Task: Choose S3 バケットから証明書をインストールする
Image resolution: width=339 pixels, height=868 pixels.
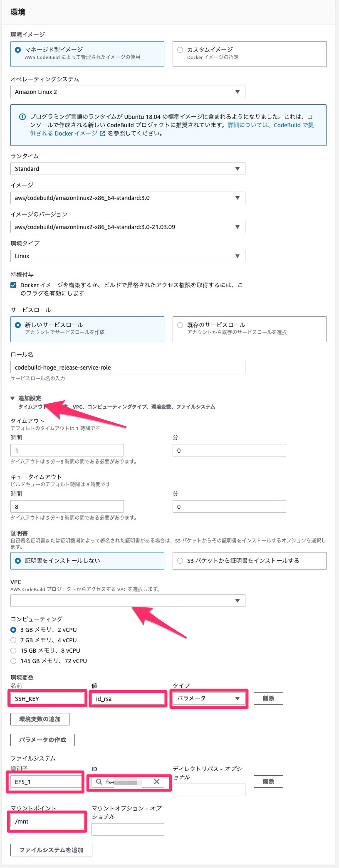Action: coord(180,561)
